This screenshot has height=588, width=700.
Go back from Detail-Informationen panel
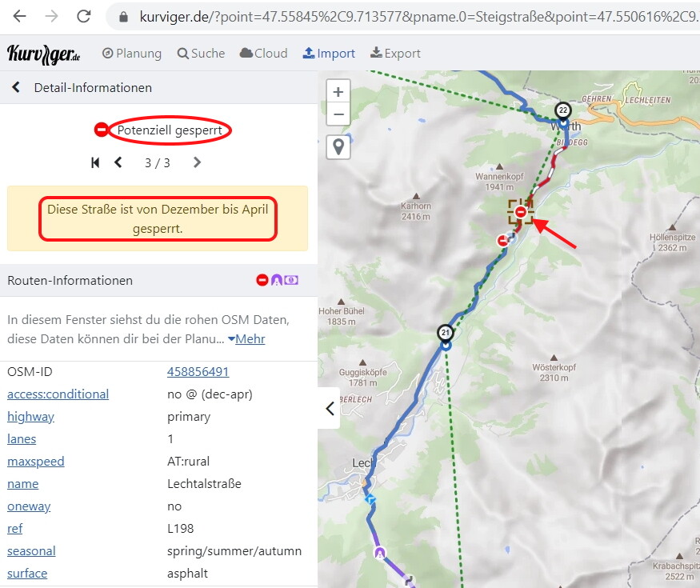point(16,88)
